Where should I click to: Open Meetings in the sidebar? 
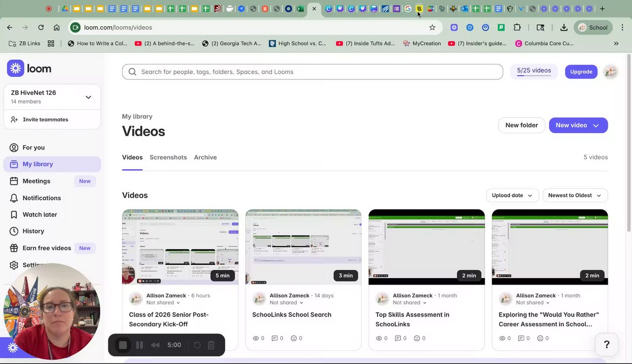pyautogui.click(x=52, y=181)
